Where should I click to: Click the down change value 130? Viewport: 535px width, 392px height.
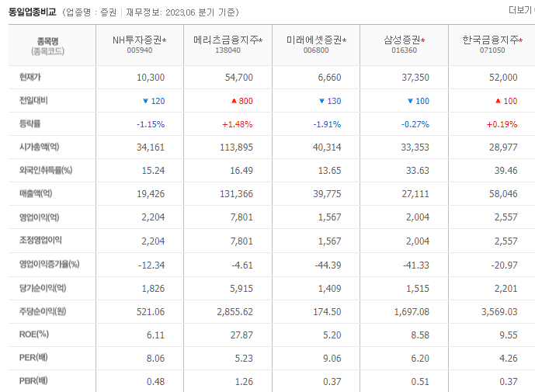coord(334,101)
